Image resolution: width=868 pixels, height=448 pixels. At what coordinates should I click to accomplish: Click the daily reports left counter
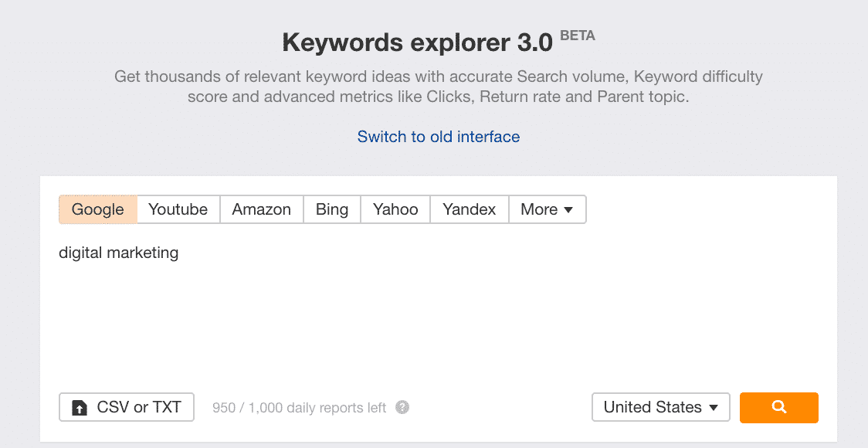(299, 408)
